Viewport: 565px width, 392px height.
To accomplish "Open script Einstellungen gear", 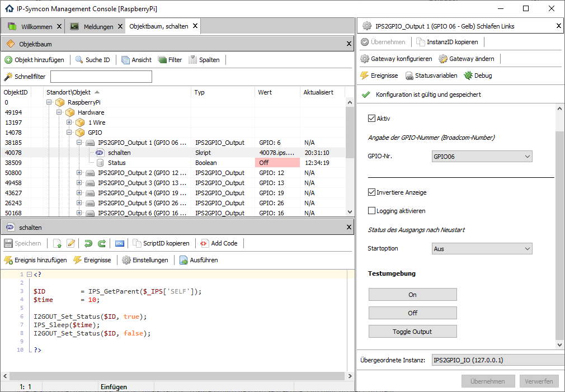I will tap(145, 260).
